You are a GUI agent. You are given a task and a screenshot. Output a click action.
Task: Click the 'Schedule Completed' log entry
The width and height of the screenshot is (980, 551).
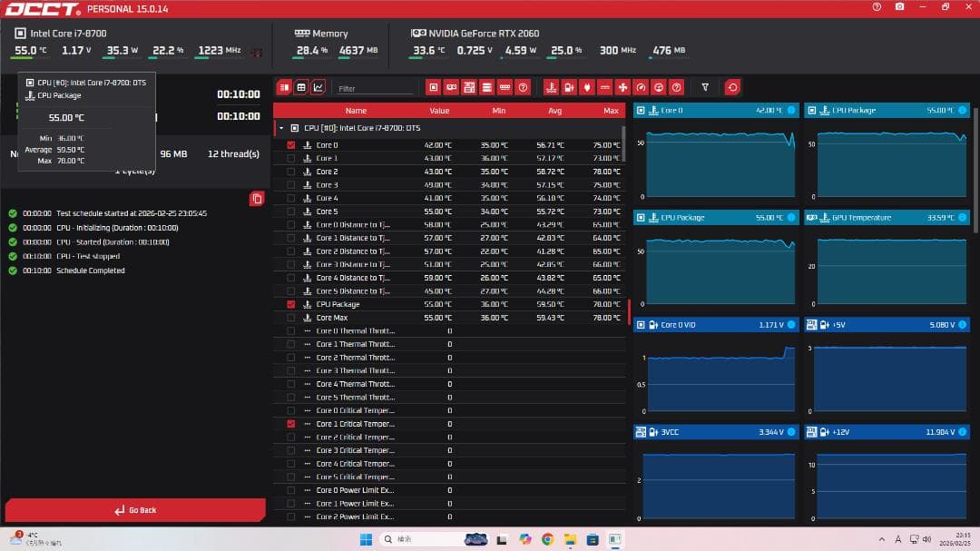(x=91, y=271)
